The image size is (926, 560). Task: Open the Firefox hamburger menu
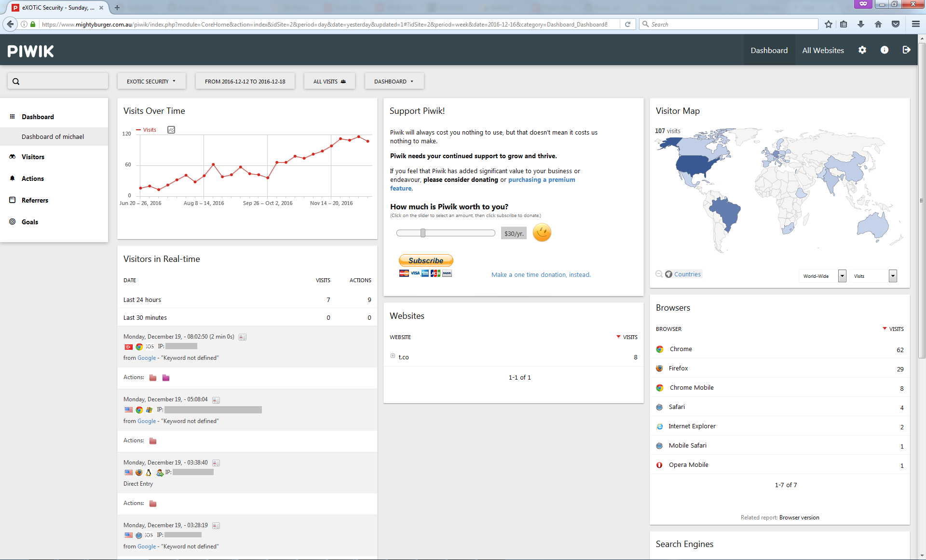coord(916,24)
